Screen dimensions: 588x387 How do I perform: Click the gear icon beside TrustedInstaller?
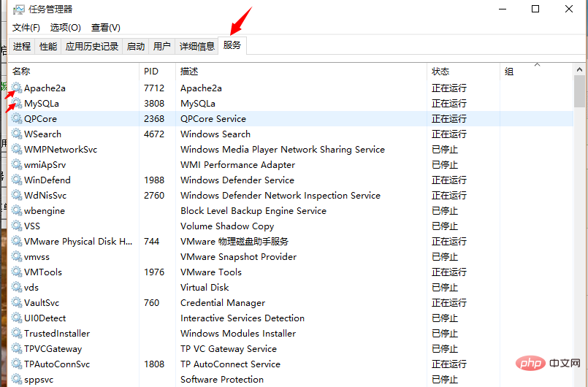point(17,334)
